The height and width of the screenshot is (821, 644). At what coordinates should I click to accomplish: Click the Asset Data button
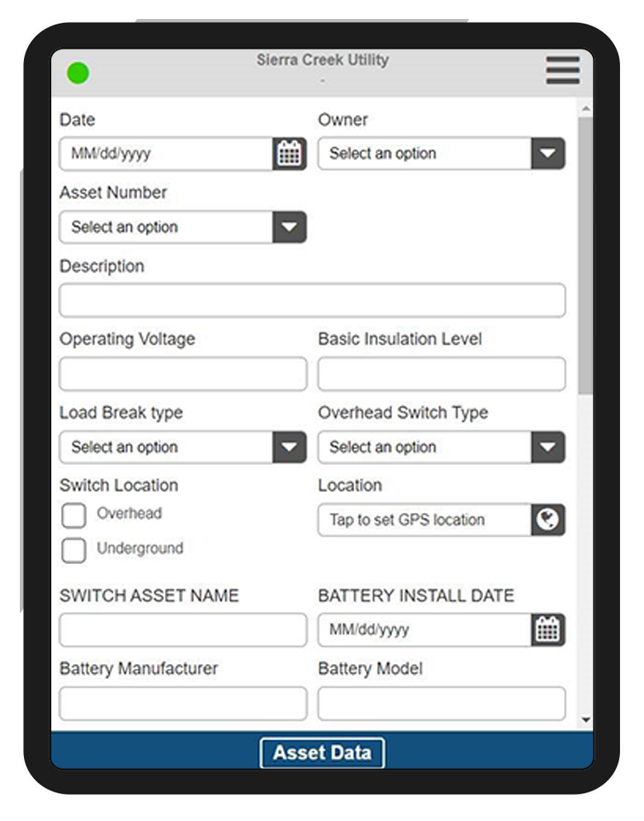322,752
